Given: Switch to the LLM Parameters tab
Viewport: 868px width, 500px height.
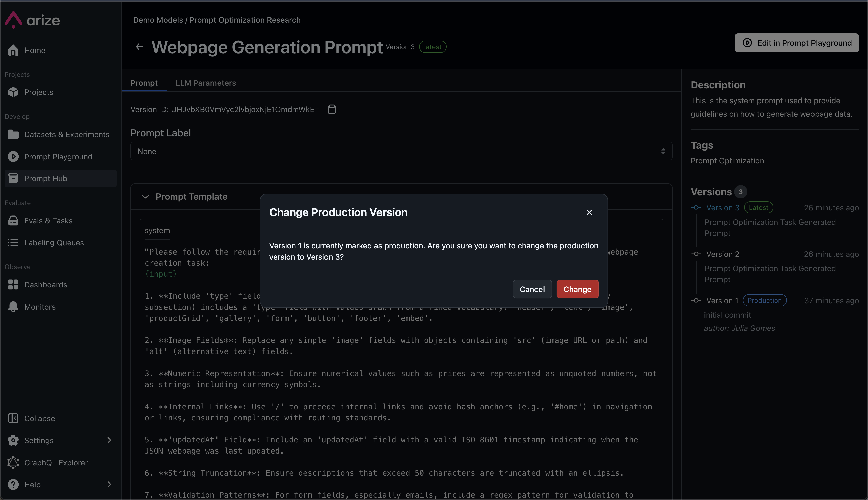Looking at the screenshot, I should tap(206, 83).
